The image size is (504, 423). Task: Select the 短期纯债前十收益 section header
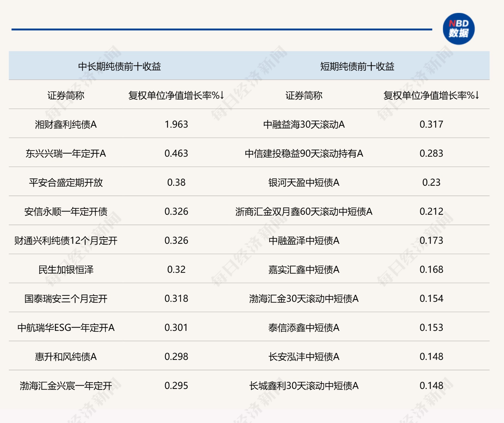pos(357,67)
